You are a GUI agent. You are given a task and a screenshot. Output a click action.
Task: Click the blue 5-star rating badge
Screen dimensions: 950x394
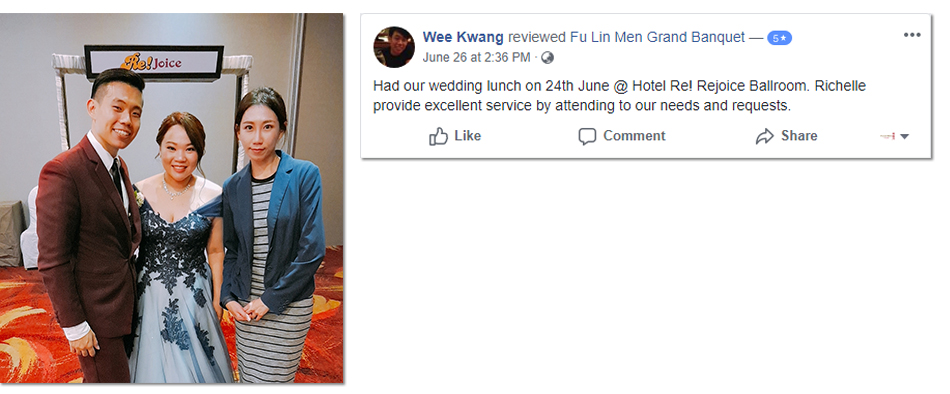[779, 38]
